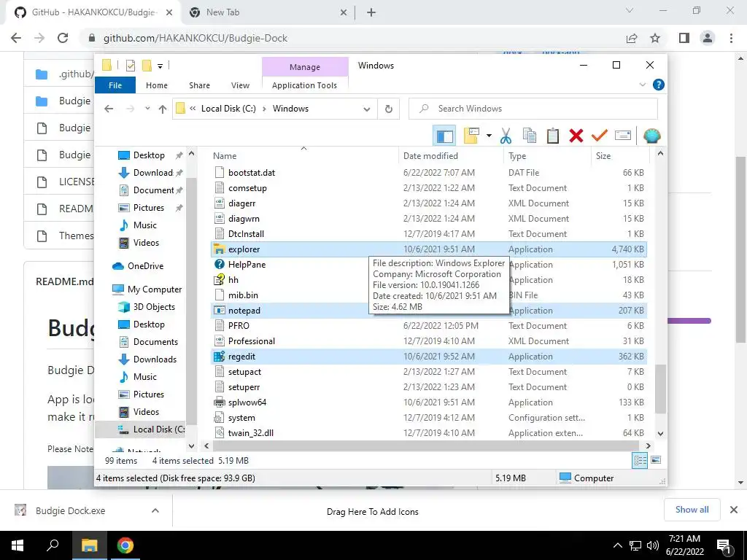747x560 pixels.
Task: Bookmark this page with star icon
Action: 655,38
